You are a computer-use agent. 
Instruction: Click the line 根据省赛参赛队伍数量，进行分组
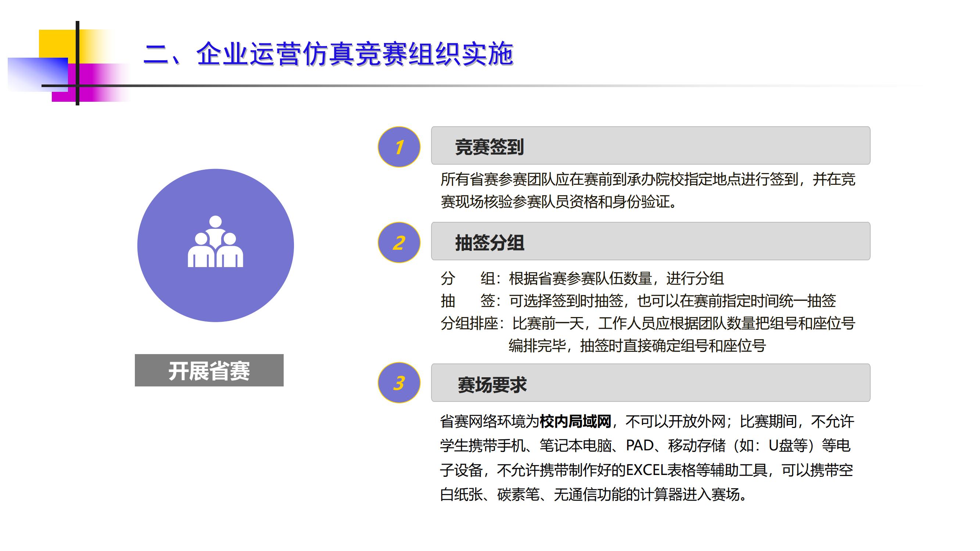click(616, 278)
